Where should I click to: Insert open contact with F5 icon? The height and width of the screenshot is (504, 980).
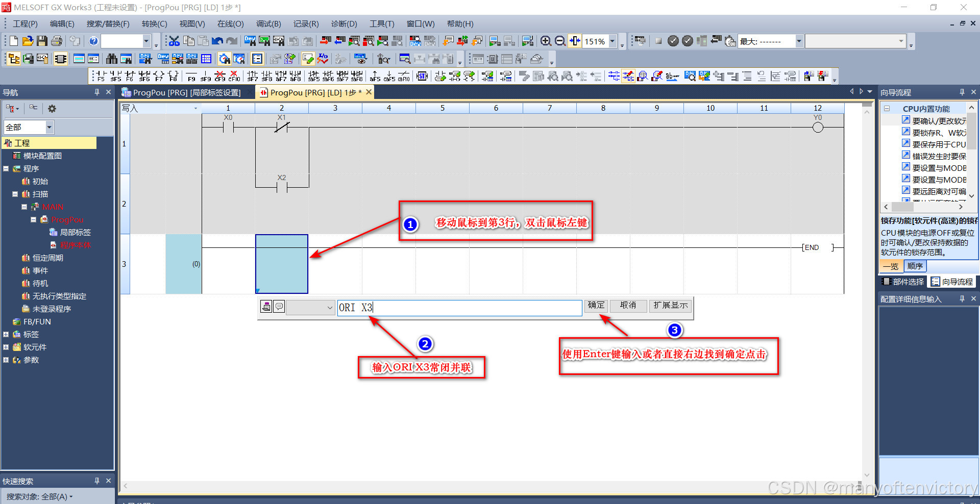(x=101, y=76)
